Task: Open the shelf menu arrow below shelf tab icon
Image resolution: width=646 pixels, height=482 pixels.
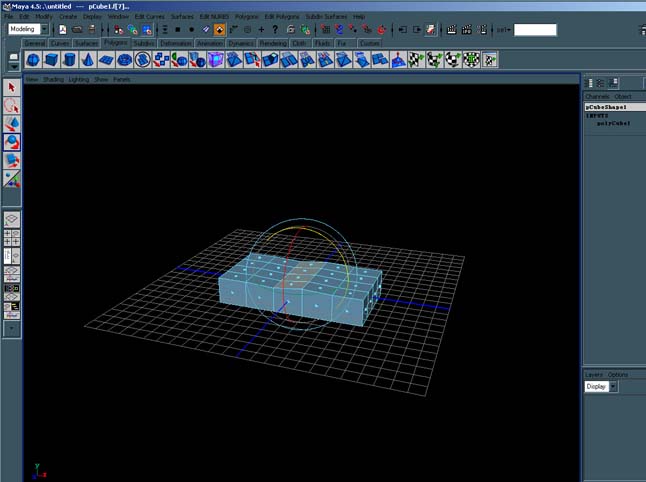Action: pos(14,66)
